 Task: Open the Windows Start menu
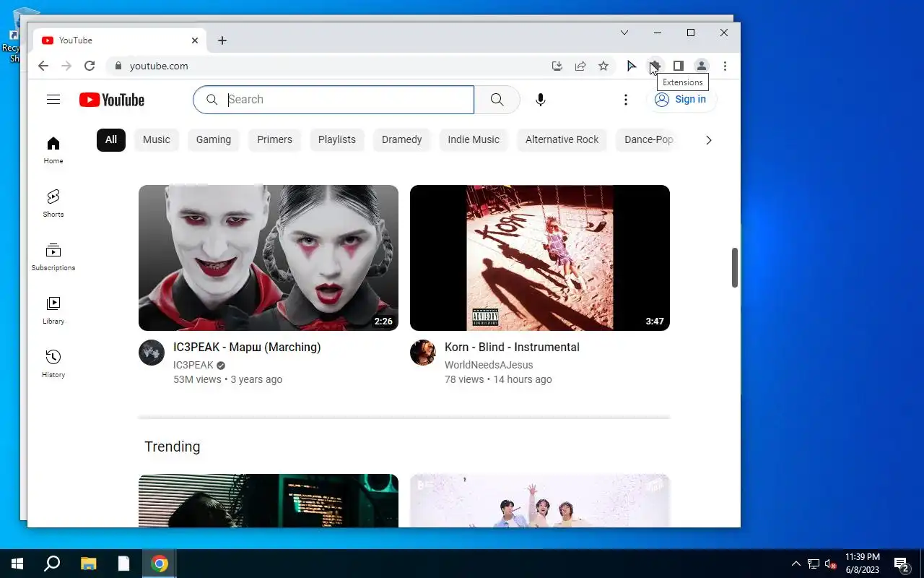pyautogui.click(x=17, y=564)
